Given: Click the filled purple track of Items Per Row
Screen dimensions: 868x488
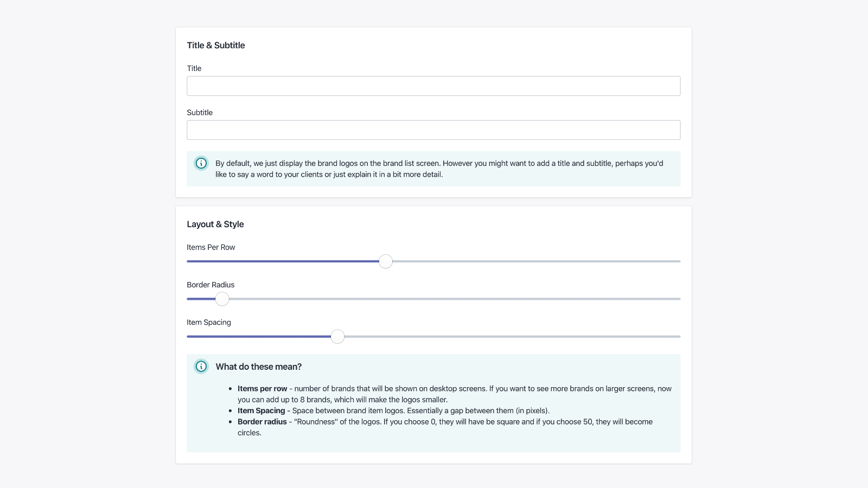Looking at the screenshot, I should click(x=282, y=261).
